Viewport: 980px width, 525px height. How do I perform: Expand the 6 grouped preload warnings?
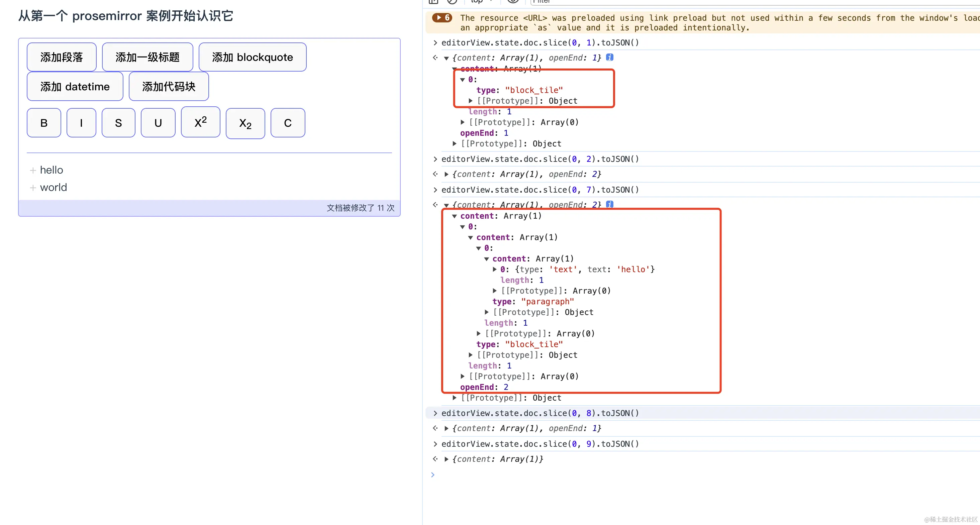point(442,17)
